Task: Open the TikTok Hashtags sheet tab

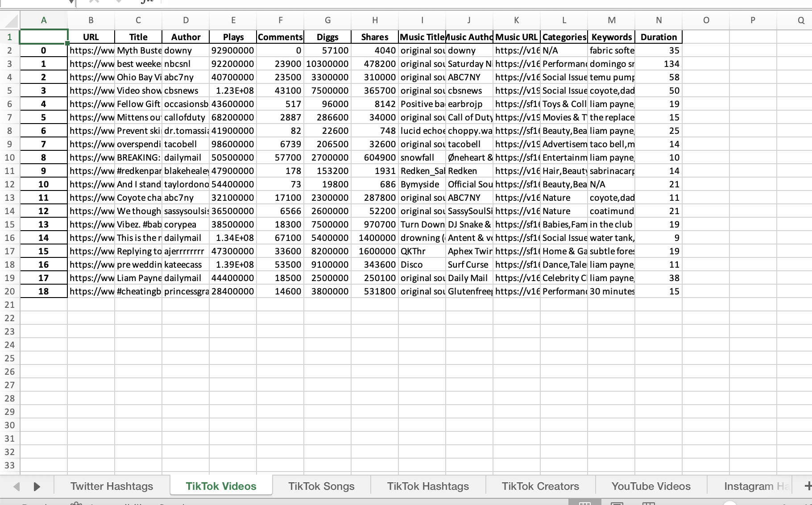Action: [428, 486]
